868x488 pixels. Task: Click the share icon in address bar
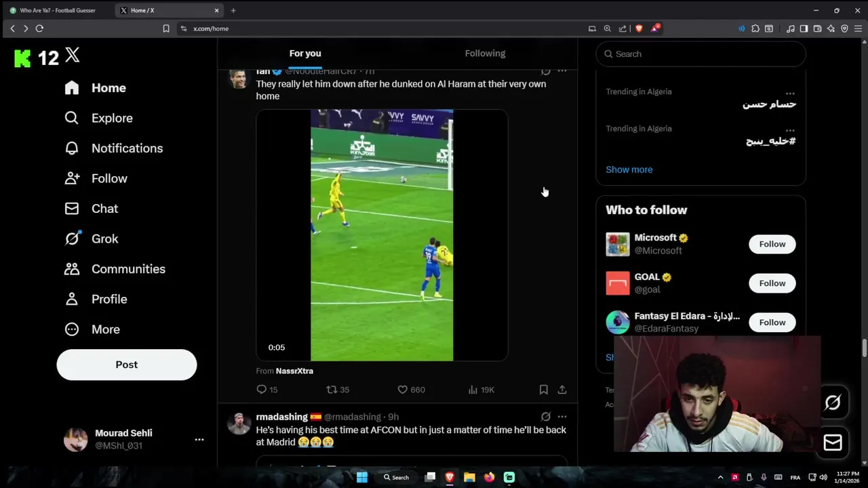[x=623, y=28]
